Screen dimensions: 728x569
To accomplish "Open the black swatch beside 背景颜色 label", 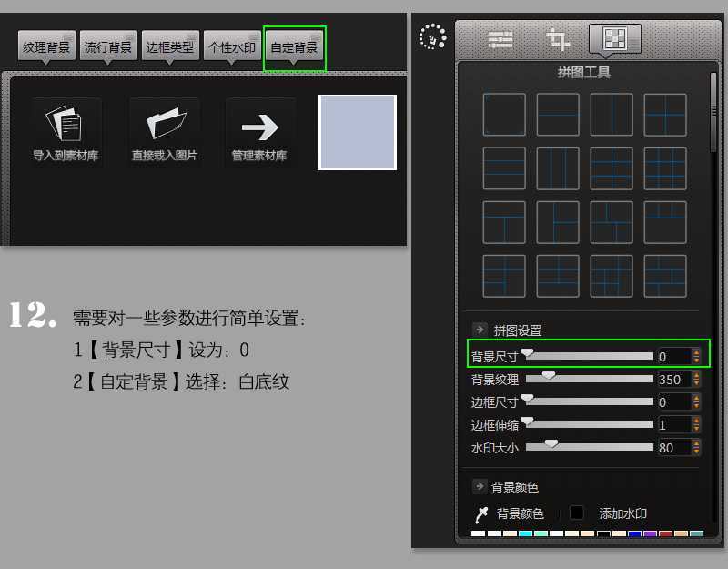I will [x=577, y=513].
